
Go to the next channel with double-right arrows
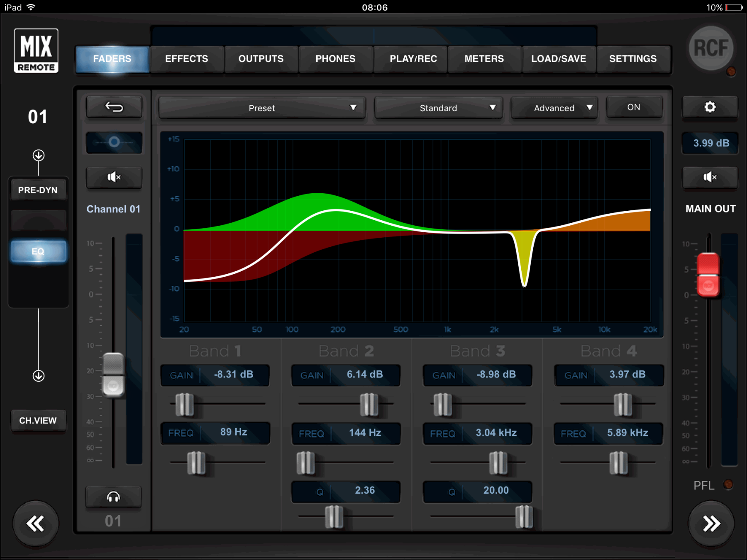[711, 524]
